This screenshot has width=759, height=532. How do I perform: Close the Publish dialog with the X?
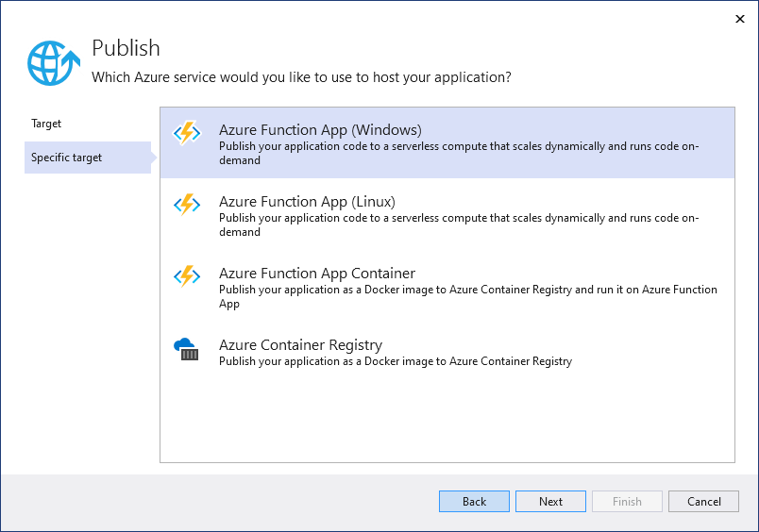click(x=739, y=19)
